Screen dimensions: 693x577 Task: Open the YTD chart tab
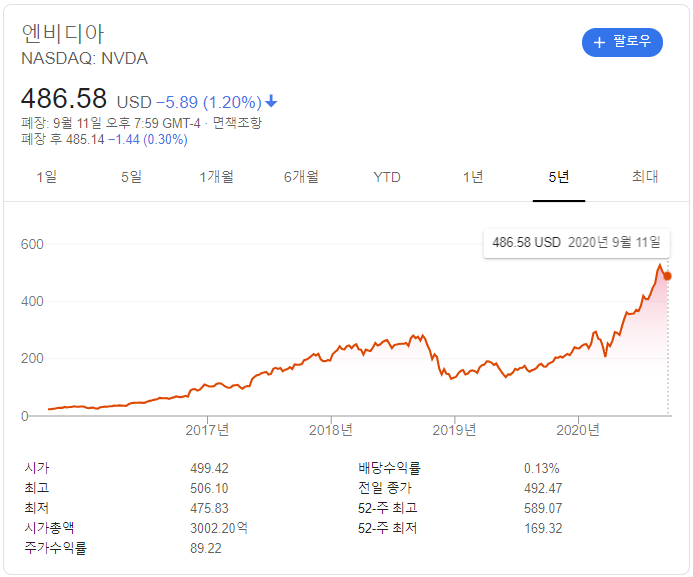387,177
